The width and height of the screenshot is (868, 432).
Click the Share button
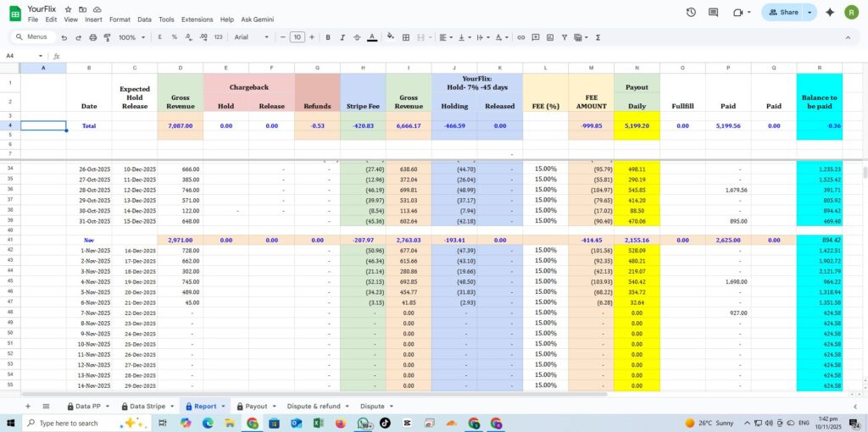782,12
